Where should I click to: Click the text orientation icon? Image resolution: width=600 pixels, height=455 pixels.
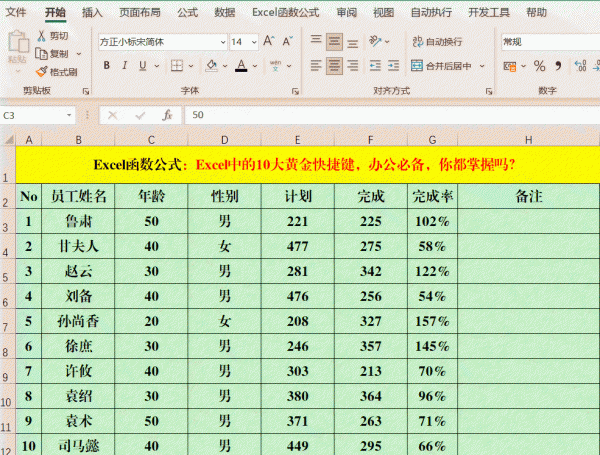(x=376, y=41)
